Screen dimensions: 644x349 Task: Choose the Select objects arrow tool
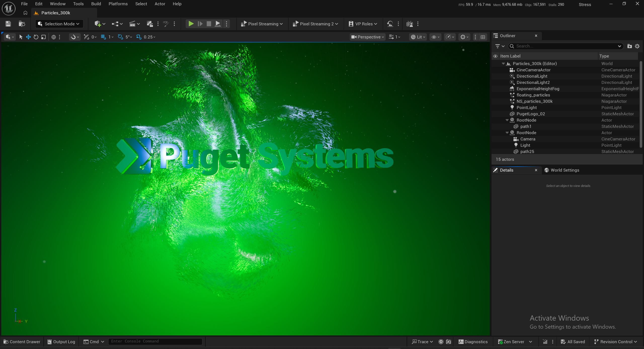tap(21, 37)
